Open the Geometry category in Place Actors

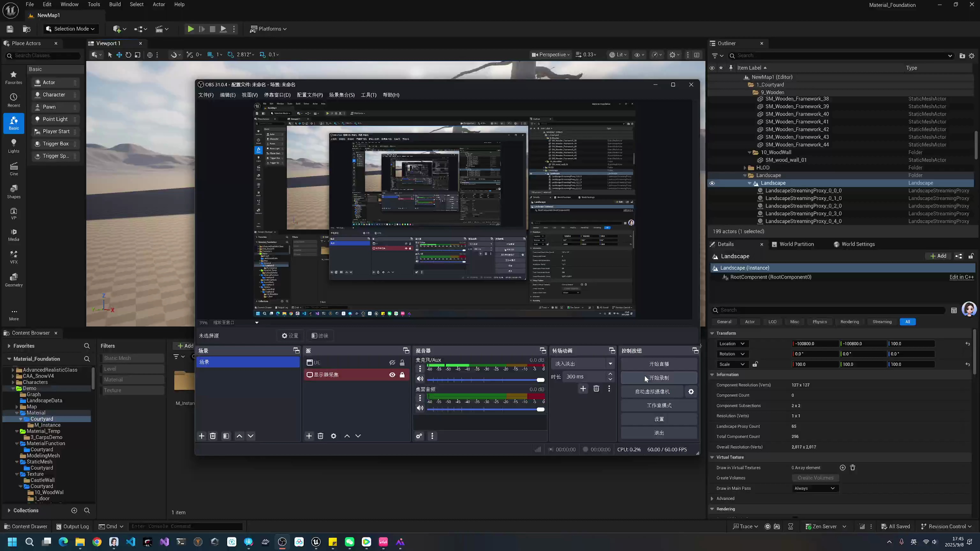point(14,280)
